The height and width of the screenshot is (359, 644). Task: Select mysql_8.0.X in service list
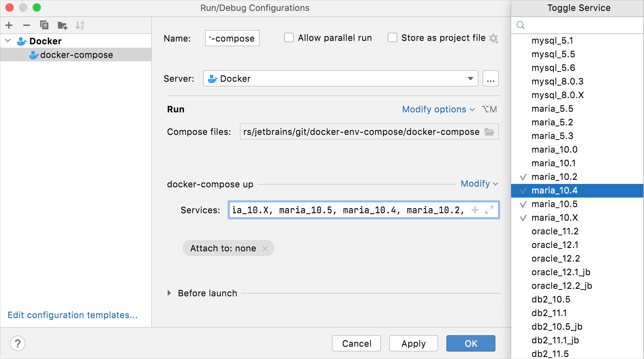pyautogui.click(x=577, y=95)
